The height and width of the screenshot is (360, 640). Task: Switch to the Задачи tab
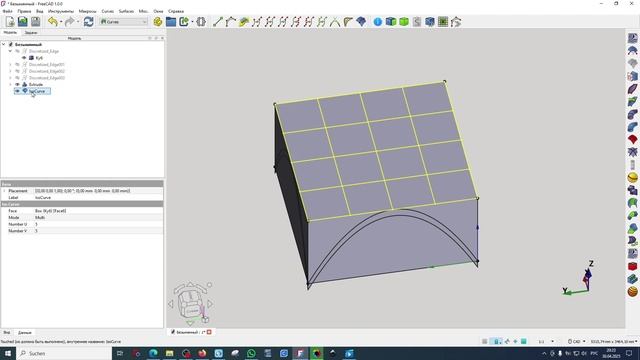pyautogui.click(x=31, y=32)
